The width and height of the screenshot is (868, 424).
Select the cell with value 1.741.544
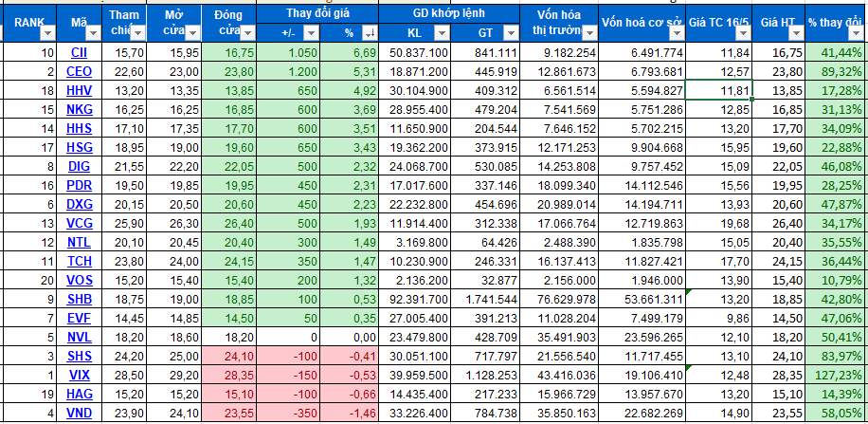point(484,299)
